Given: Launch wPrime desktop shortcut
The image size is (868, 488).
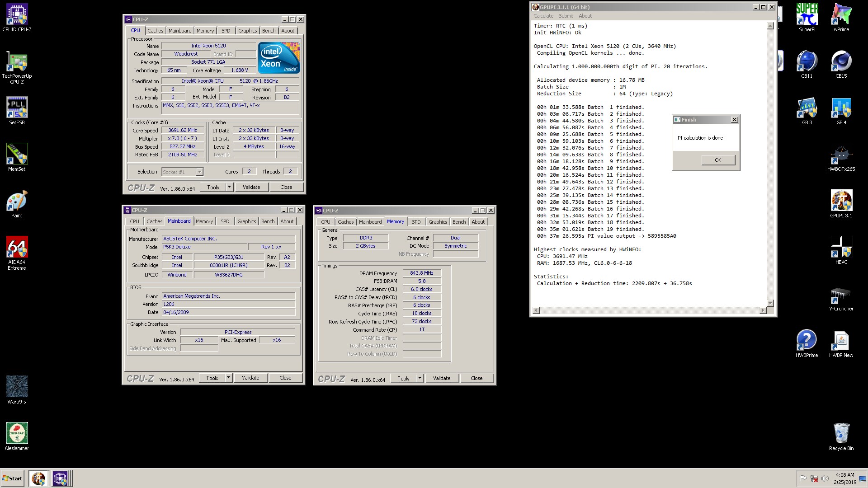Looking at the screenshot, I should [x=841, y=18].
